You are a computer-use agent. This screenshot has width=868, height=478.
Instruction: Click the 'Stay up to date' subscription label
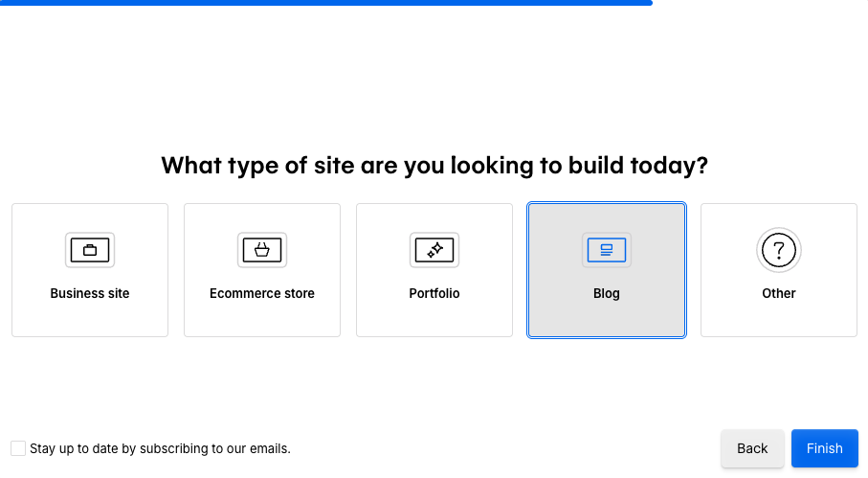coord(160,448)
